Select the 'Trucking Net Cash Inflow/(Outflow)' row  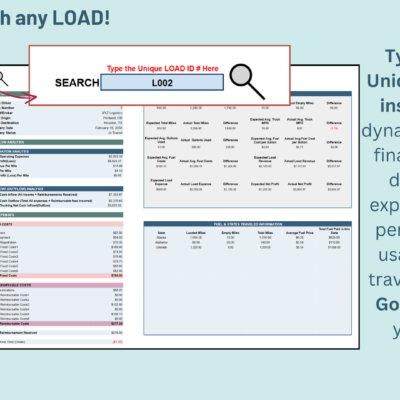pos(61,205)
